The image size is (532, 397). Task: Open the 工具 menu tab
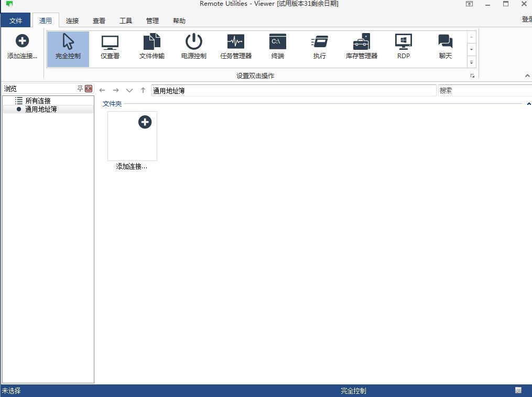click(x=125, y=20)
